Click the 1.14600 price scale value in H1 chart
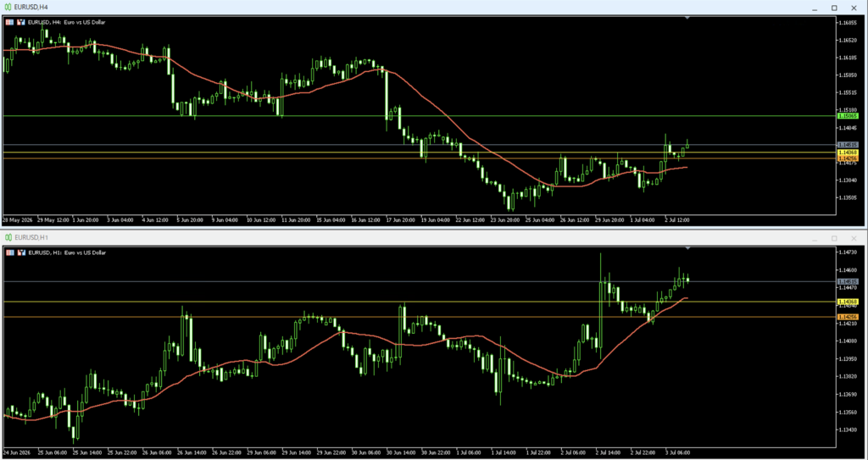The width and height of the screenshot is (868, 460). 848,270
